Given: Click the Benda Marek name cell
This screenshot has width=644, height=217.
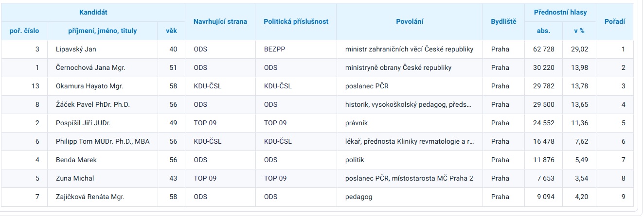Looking at the screenshot, I should pos(76,160).
